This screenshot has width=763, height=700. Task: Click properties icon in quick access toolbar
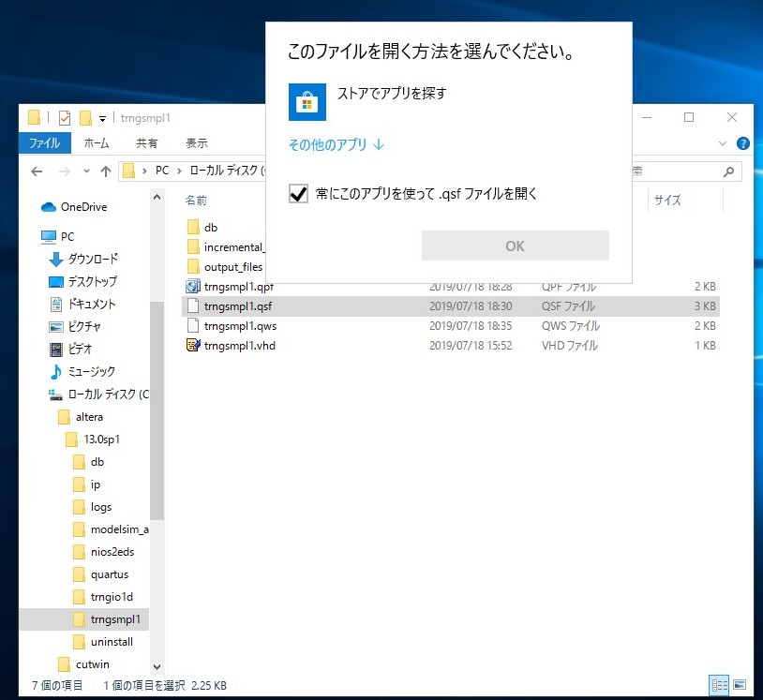pos(65,118)
